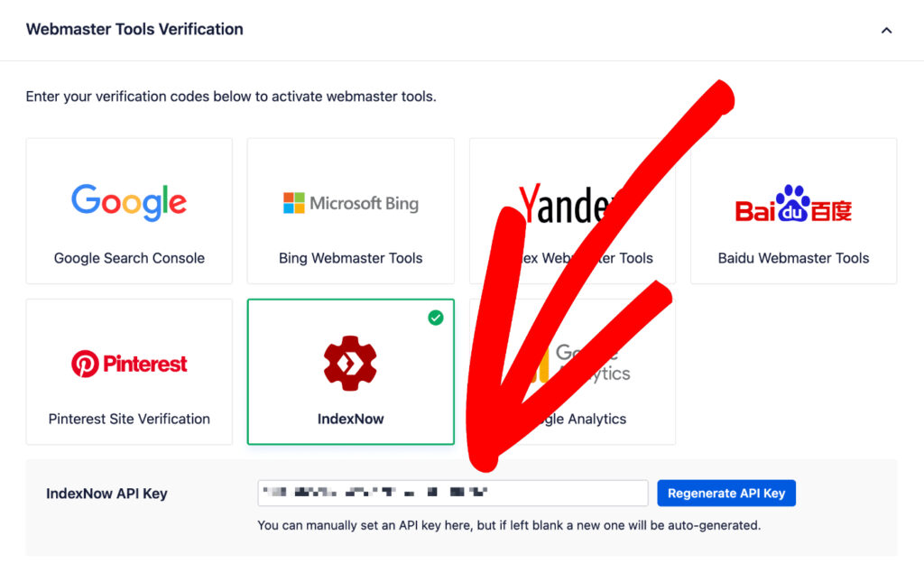The height and width of the screenshot is (582, 924).
Task: Select the Google Search Console logo
Action: [x=128, y=202]
